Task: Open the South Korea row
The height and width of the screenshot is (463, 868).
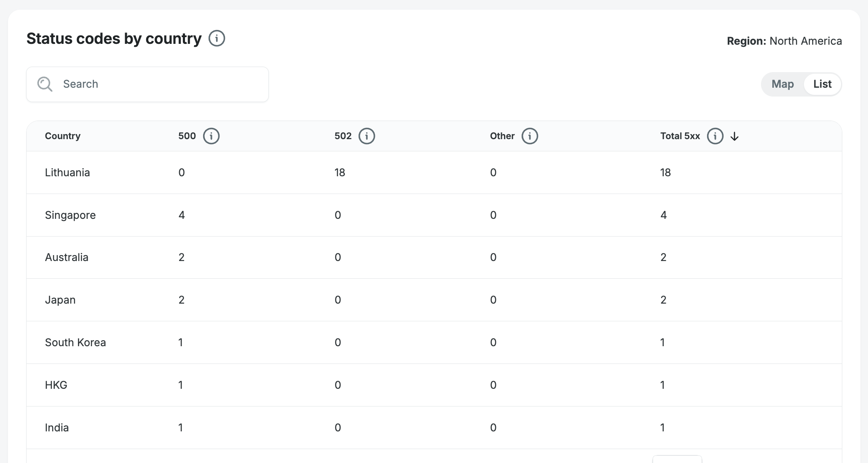Action: [x=75, y=342]
